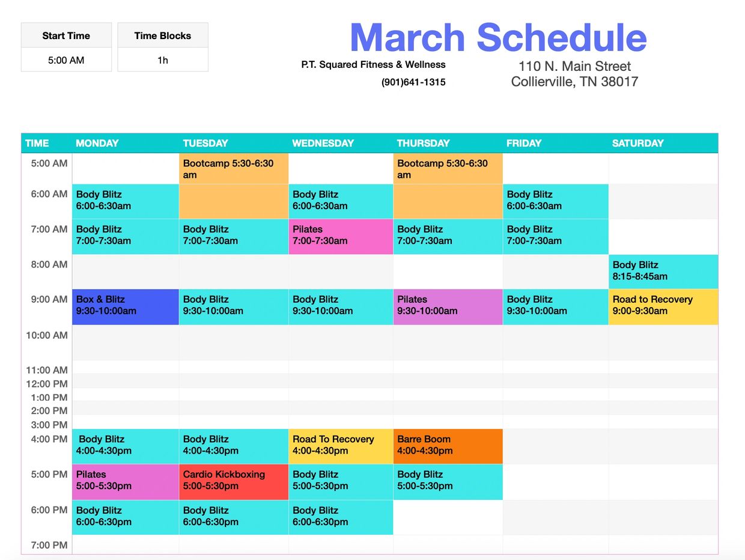745x560 pixels.
Task: Select the FRIDAY column header
Action: point(524,143)
